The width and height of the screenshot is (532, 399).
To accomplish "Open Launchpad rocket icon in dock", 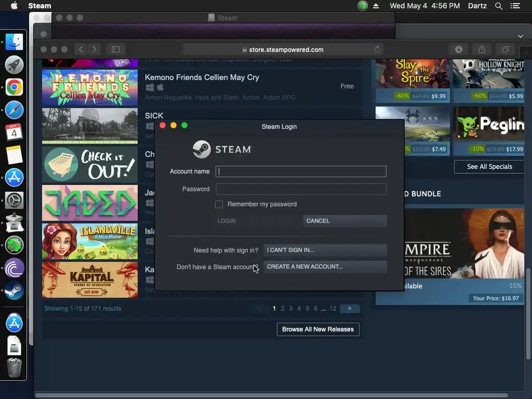I will tap(14, 65).
